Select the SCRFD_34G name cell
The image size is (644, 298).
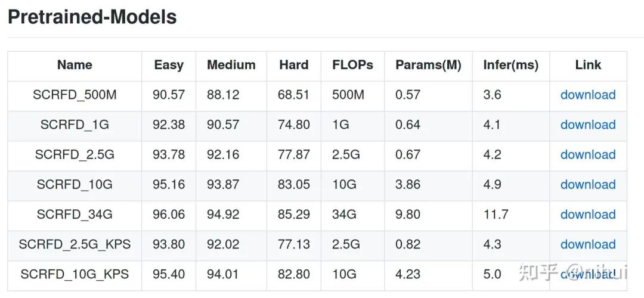tap(75, 215)
